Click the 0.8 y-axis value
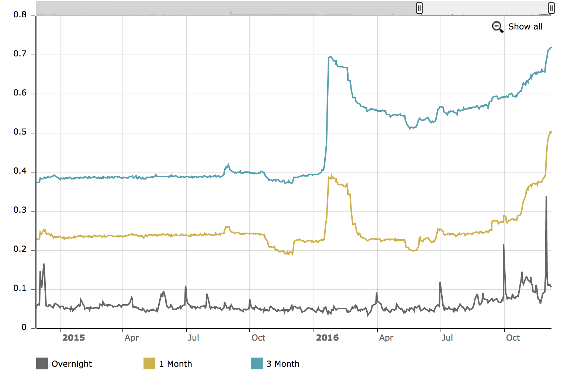 pos(20,15)
